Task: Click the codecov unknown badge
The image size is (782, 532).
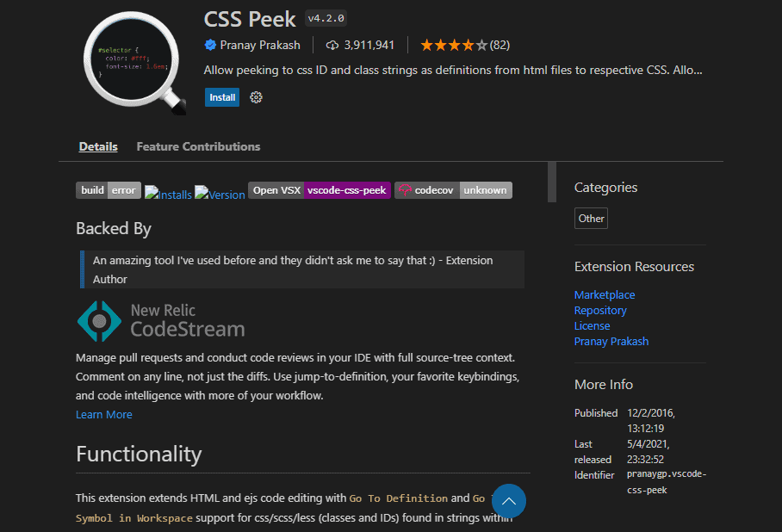Action: point(453,190)
